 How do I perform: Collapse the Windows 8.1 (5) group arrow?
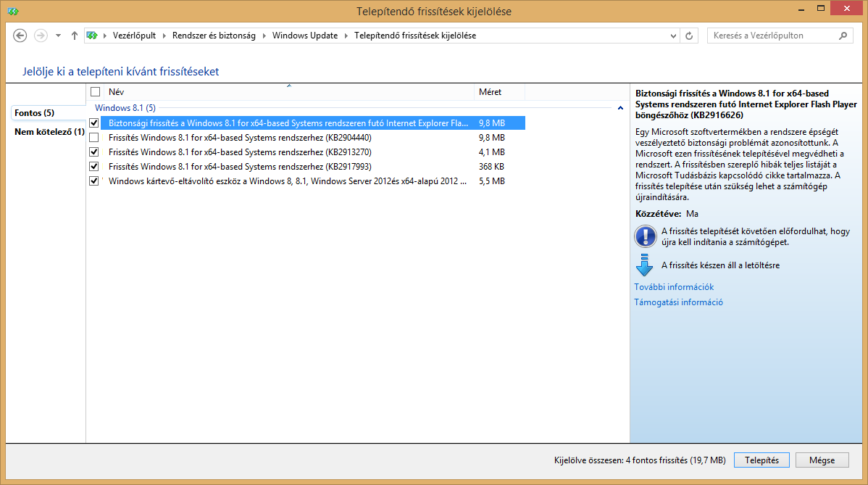pyautogui.click(x=620, y=108)
